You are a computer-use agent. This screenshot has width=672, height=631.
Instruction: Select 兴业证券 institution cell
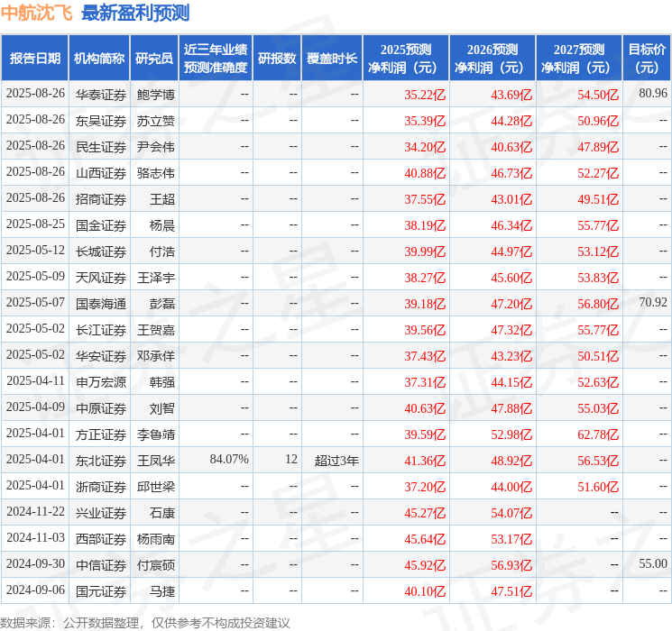click(101, 513)
